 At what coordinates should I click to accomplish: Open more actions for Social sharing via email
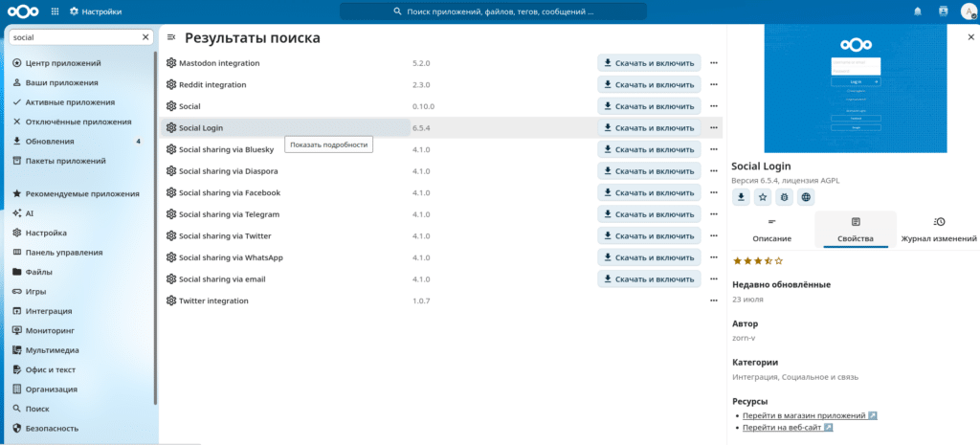pos(714,279)
